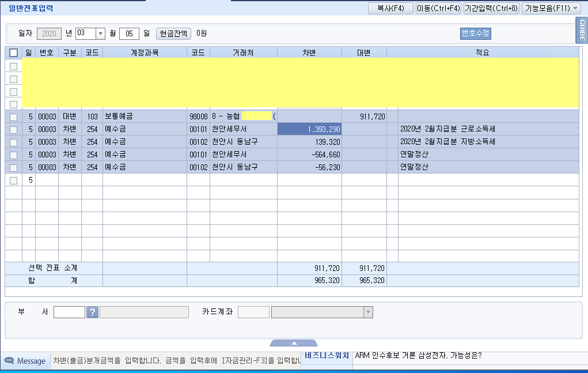Viewport: 588px width, 373px height.
Task: Check the -56,230 연말정산 row checkbox
Action: (13, 168)
